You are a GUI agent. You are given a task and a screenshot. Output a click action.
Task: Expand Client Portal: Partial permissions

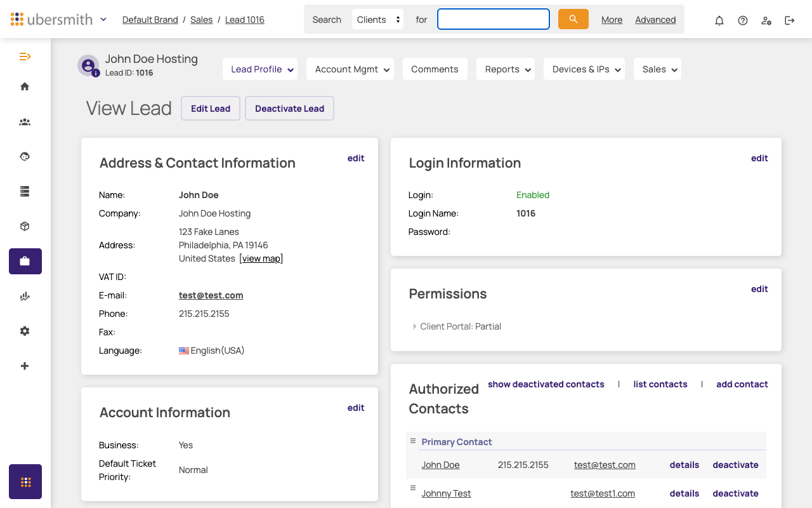[x=414, y=326]
